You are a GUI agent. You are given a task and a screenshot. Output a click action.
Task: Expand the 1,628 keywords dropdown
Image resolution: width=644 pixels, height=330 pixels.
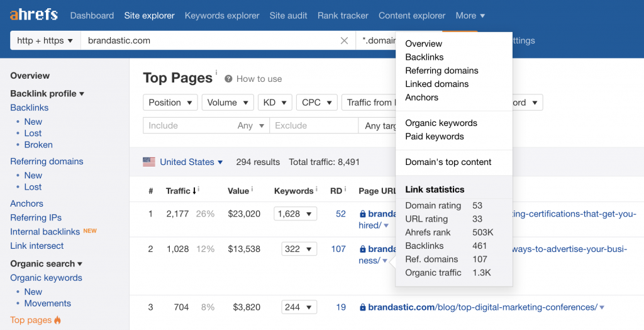(296, 213)
